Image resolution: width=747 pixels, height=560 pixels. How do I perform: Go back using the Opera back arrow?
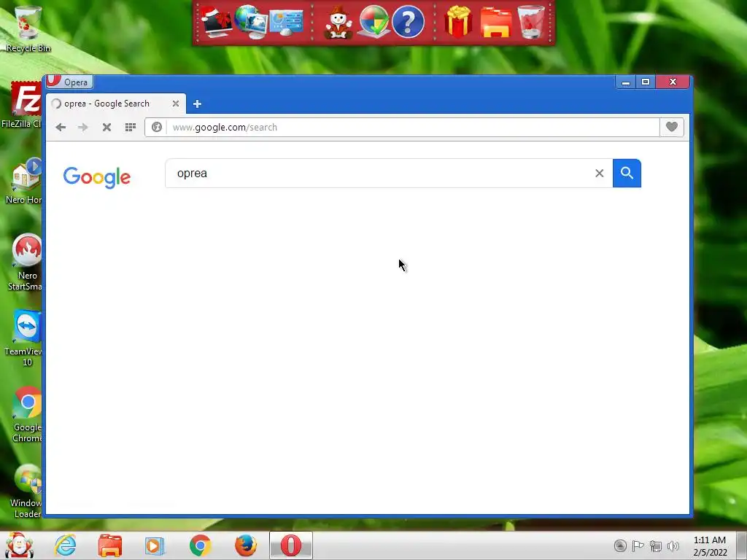point(61,127)
